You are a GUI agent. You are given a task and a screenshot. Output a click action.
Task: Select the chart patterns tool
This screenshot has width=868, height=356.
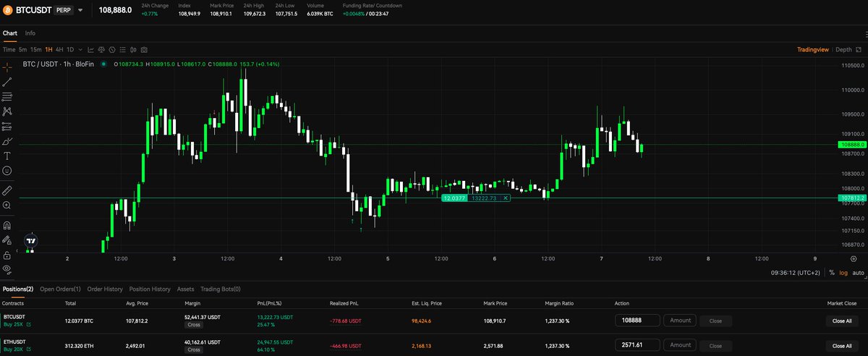pos(7,111)
